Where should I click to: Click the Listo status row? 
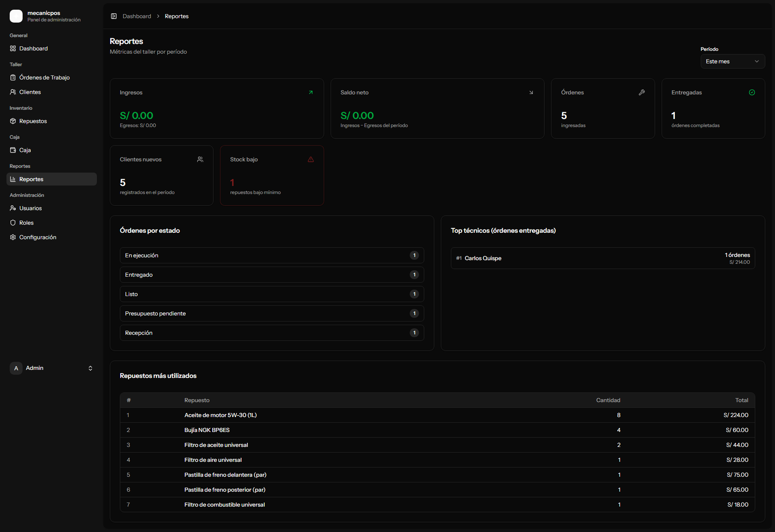click(272, 294)
